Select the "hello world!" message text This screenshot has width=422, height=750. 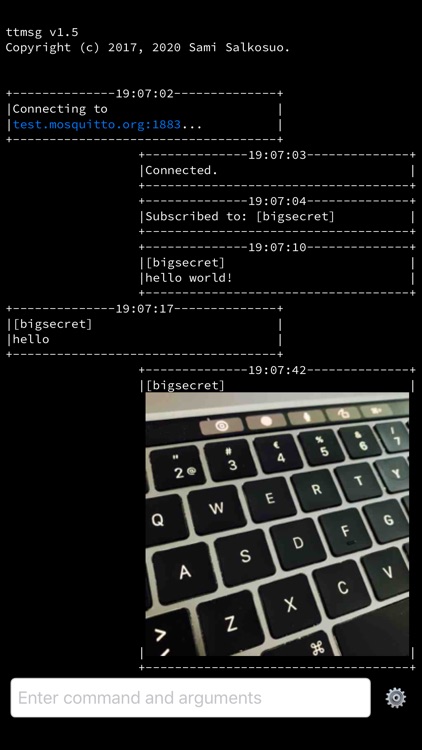[x=189, y=277]
